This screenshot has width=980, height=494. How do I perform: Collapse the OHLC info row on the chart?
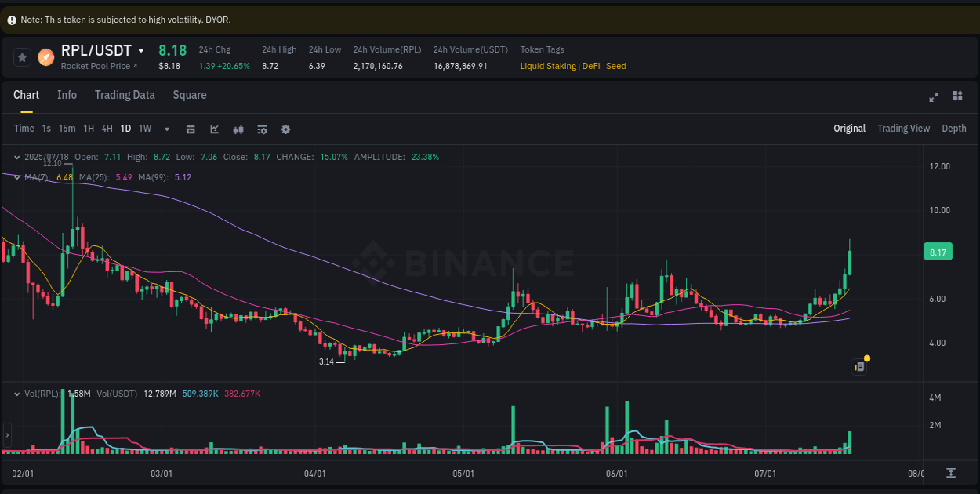pos(16,157)
